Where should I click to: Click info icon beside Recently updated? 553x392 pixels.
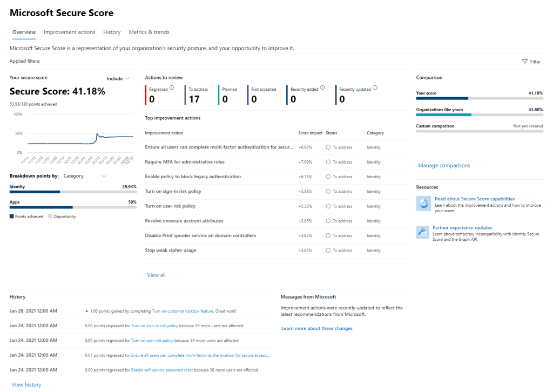coord(375,88)
